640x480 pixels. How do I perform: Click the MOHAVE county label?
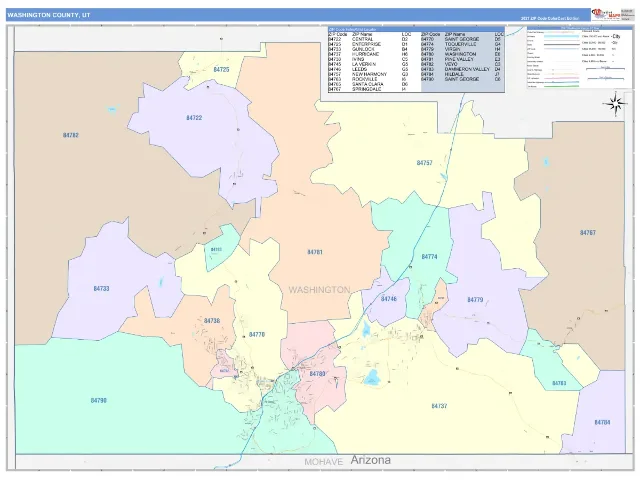click(x=323, y=462)
